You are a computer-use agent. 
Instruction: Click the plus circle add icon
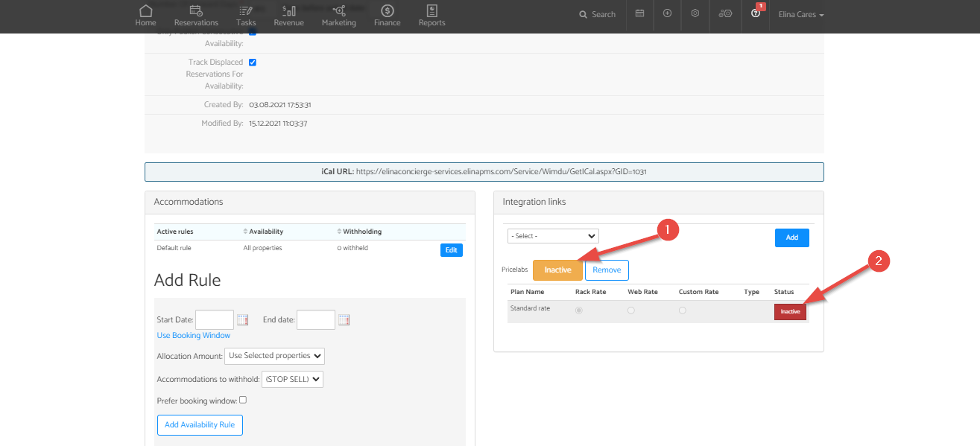[x=667, y=13]
